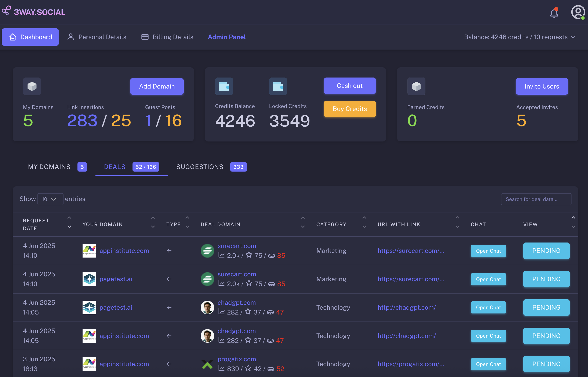
Task: Open the Show 10 entries dropdown
Action: tap(50, 199)
